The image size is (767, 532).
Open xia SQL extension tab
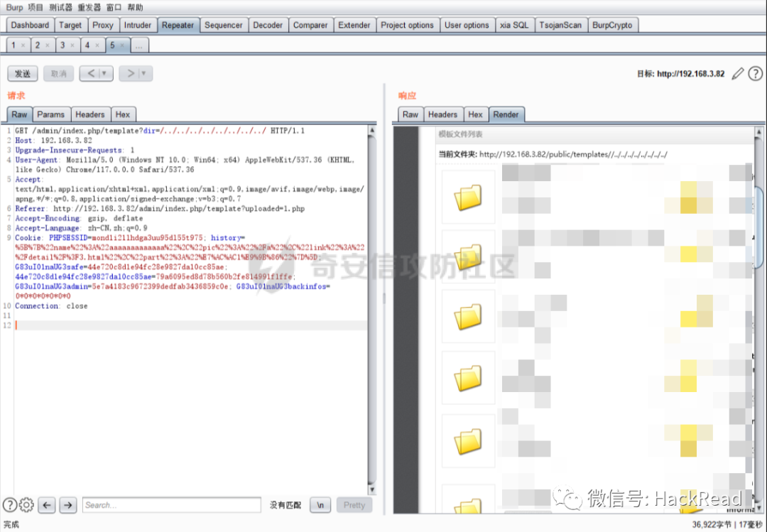[x=515, y=25]
